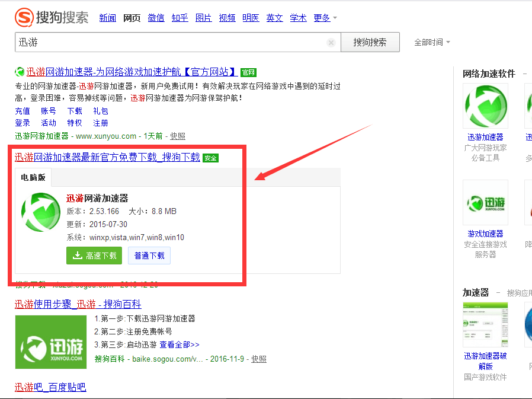Viewport: 532px width, 399px height.
Task: Switch to the 英文 search tab
Action: 274,18
